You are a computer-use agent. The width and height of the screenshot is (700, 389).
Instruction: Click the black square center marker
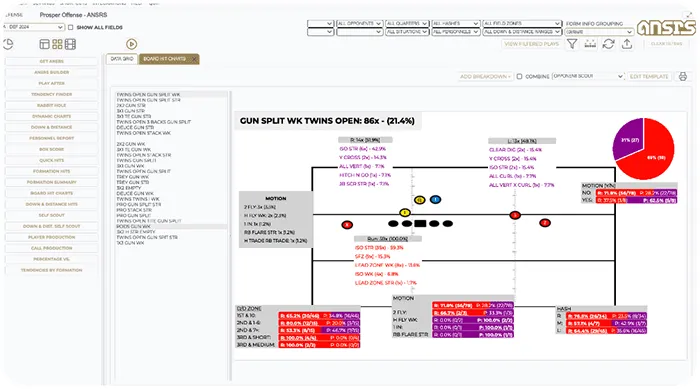click(420, 223)
